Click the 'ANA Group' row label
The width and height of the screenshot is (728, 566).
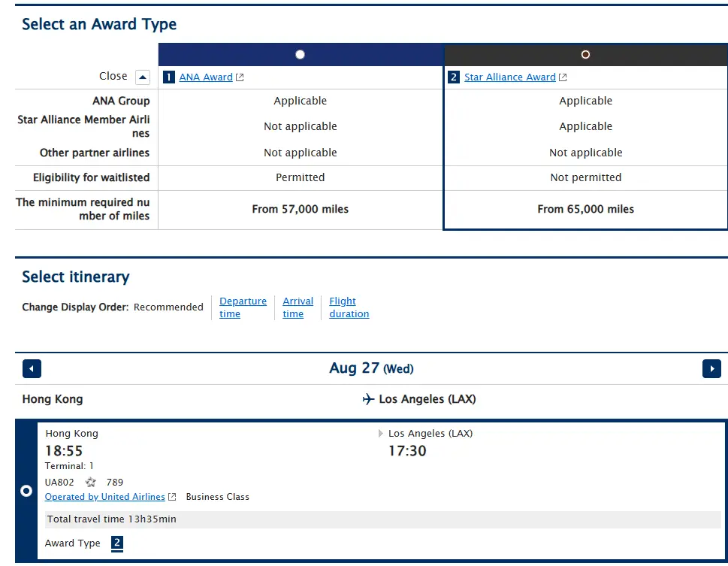[x=121, y=101]
